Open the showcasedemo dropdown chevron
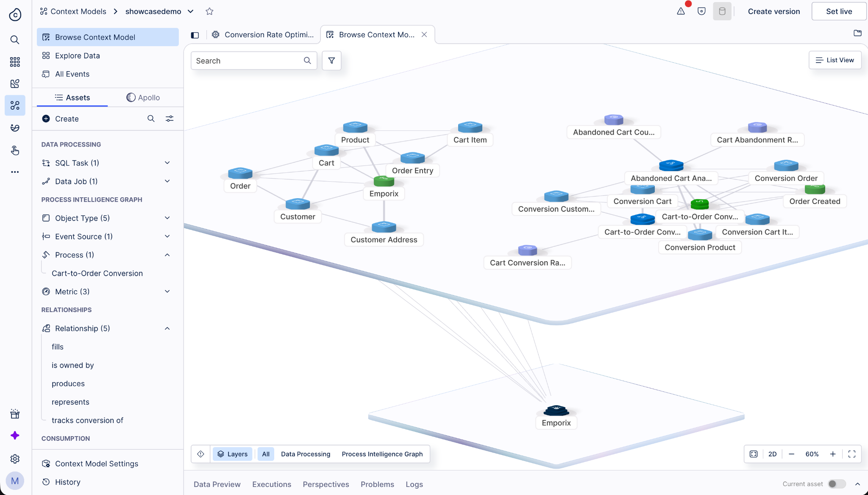 click(x=191, y=11)
